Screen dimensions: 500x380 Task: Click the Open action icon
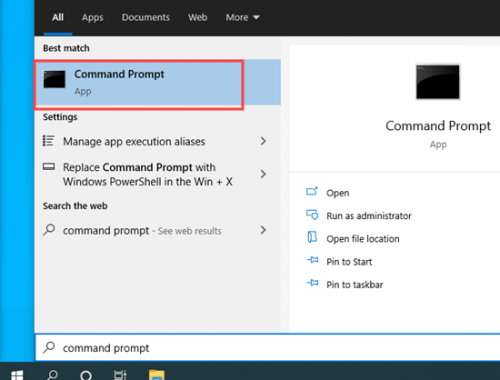(x=312, y=191)
